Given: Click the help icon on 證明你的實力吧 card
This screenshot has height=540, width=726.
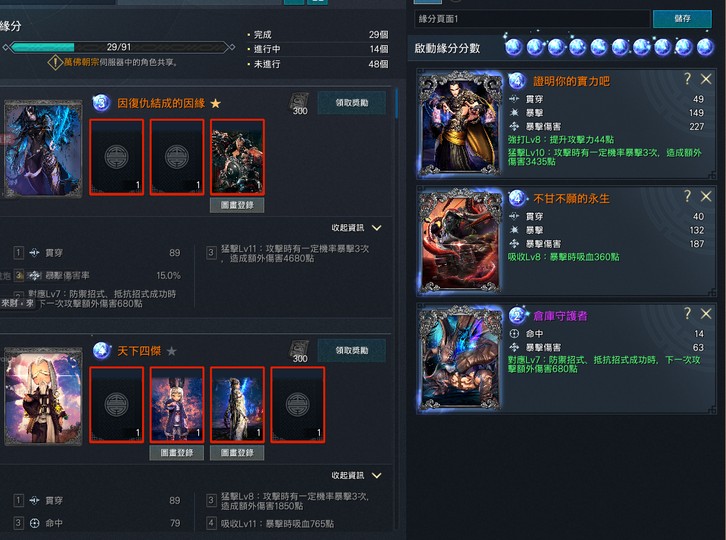Looking at the screenshot, I should click(688, 79).
